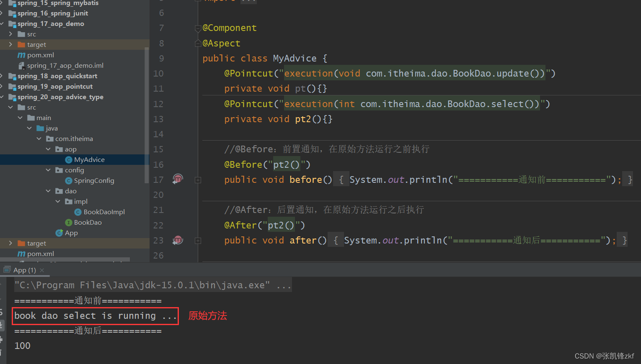Screen dimensions: 641x364
Task: Click the spring_18_aop_quickstart module icon
Action: coord(12,76)
